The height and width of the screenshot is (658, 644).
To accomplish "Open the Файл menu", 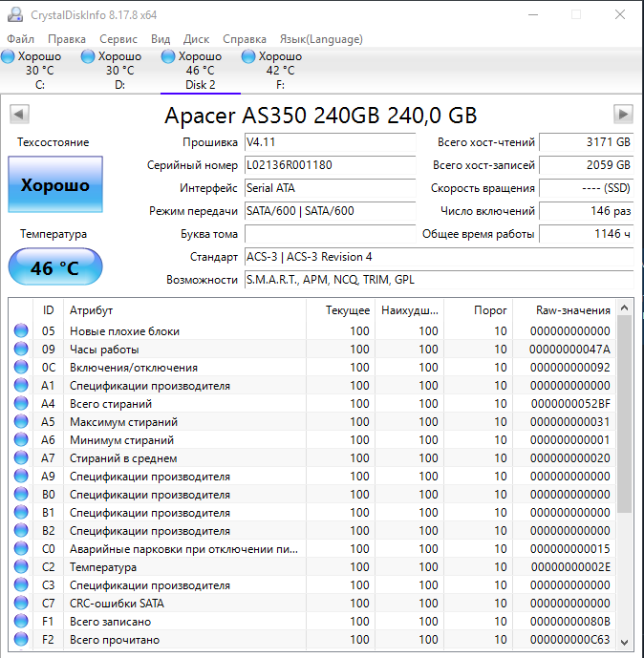I will (21, 39).
